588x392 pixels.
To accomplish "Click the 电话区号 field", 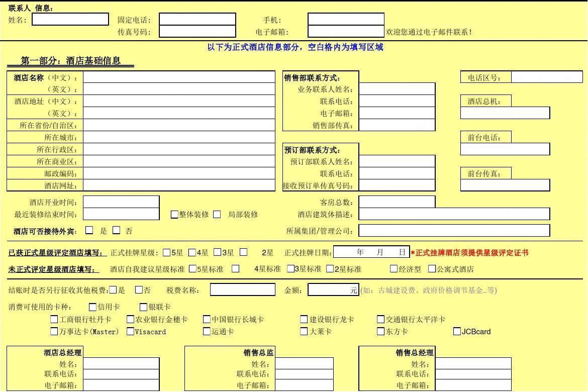I will [547, 77].
